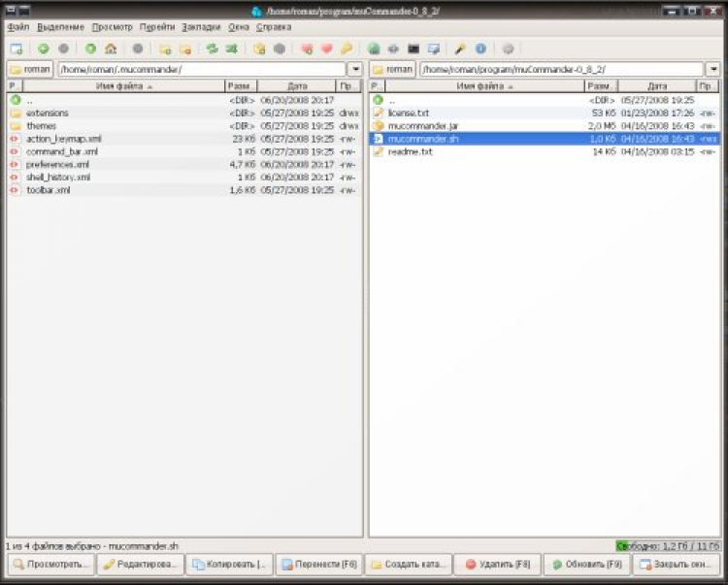The height and width of the screenshot is (585, 728).
Task: Select action_keymap.xml file
Action: [184, 139]
